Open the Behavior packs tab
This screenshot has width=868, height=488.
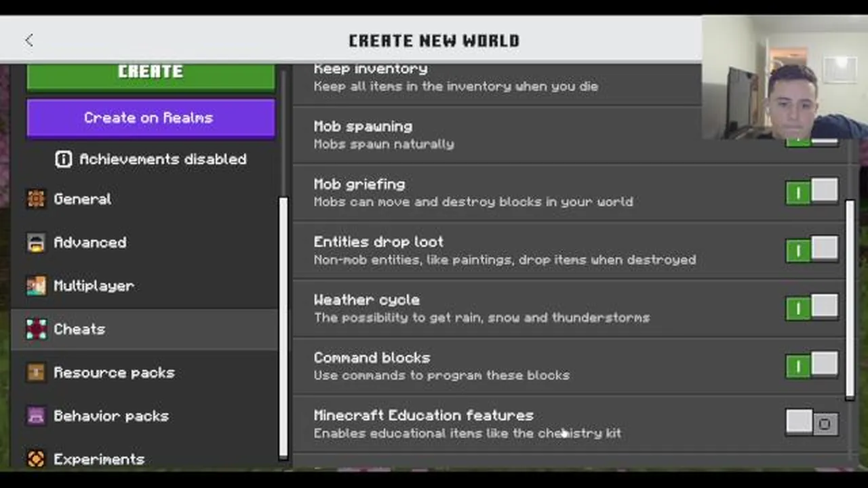coord(144,415)
